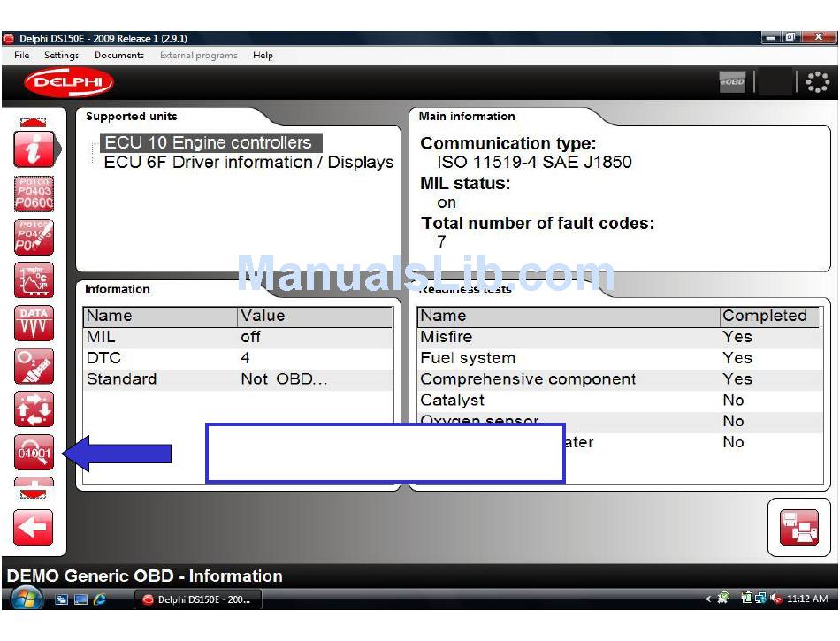Select the Misfire readiness test row
The height and width of the screenshot is (641, 840).
(x=620, y=337)
